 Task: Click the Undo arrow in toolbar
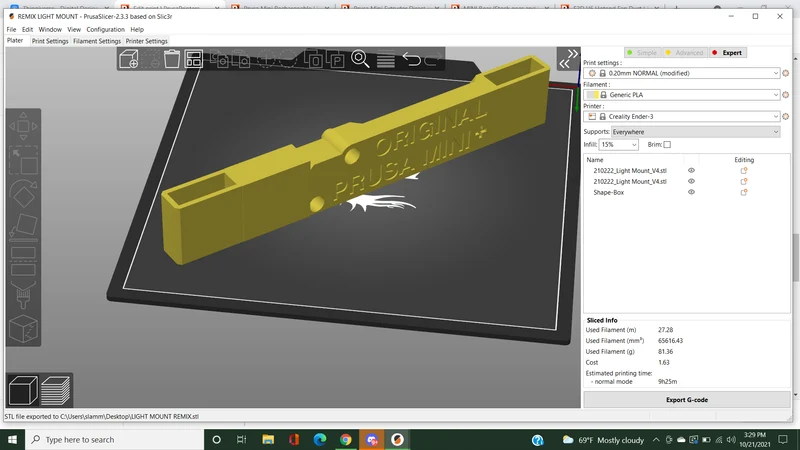click(x=412, y=59)
